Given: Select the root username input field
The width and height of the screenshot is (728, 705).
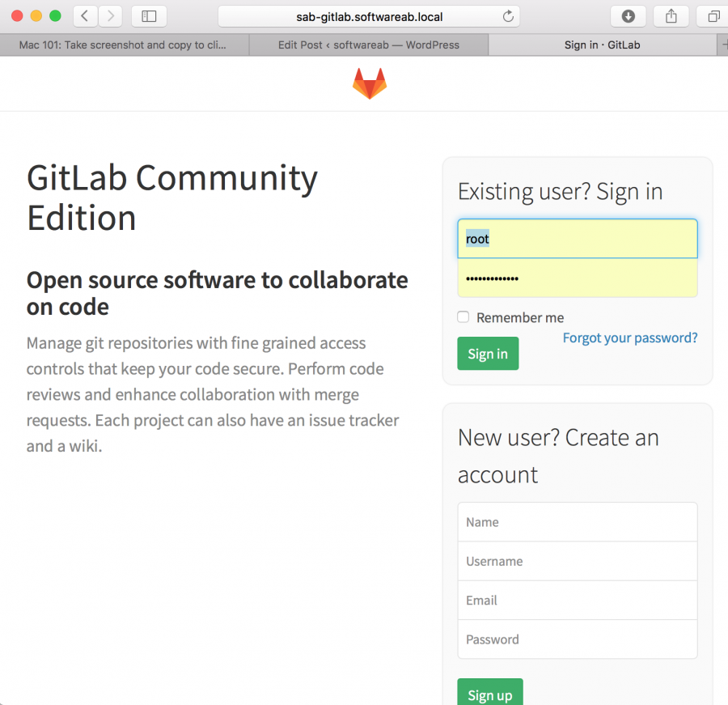Looking at the screenshot, I should pos(577,238).
